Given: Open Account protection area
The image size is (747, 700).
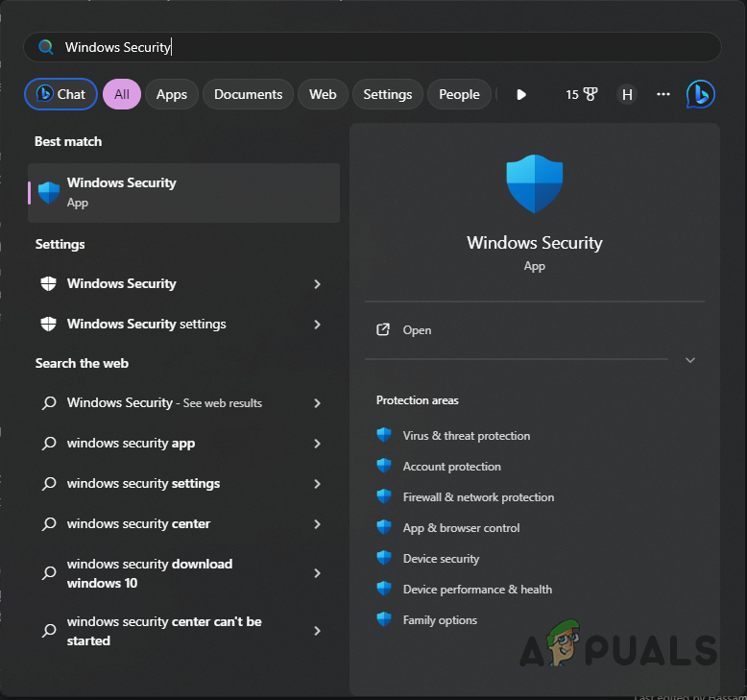Looking at the screenshot, I should 451,467.
